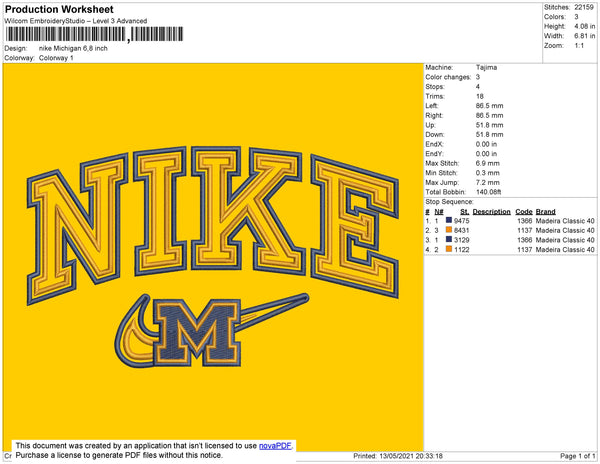Click the Zoom value 1:1

point(579,46)
